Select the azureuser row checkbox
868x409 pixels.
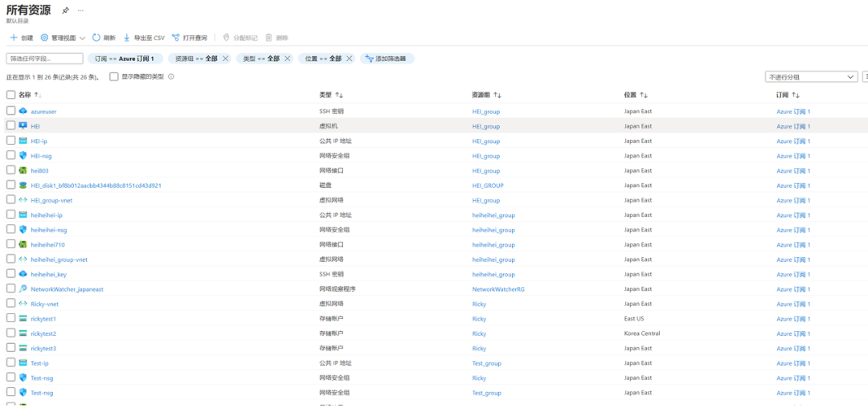[x=10, y=111]
